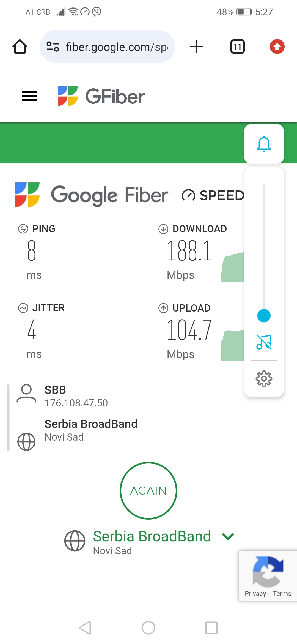Image resolution: width=297 pixels, height=644 pixels.
Task: Adjust the blue volume slider knob
Action: [x=264, y=316]
